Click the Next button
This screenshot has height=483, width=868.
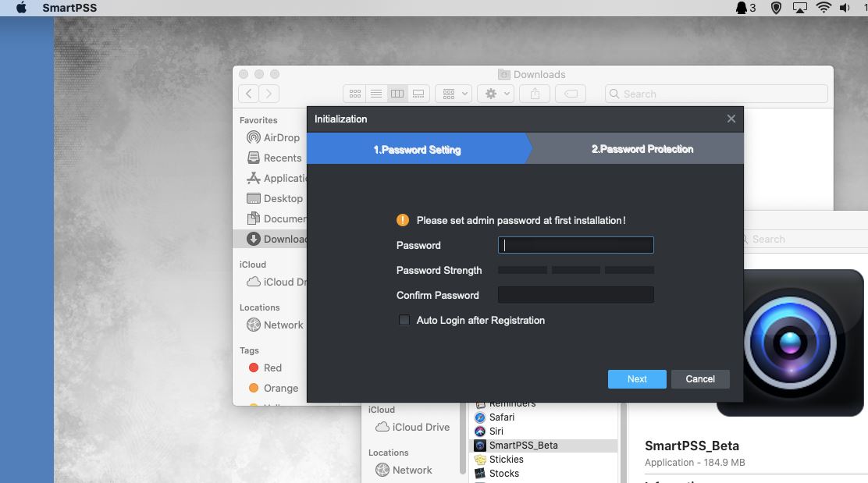tap(637, 379)
